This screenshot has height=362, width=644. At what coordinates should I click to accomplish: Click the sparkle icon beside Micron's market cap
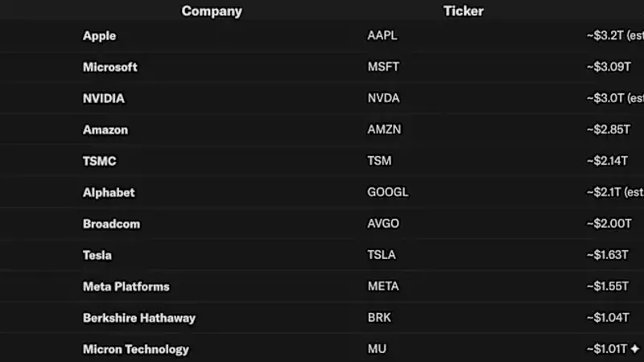(x=635, y=349)
